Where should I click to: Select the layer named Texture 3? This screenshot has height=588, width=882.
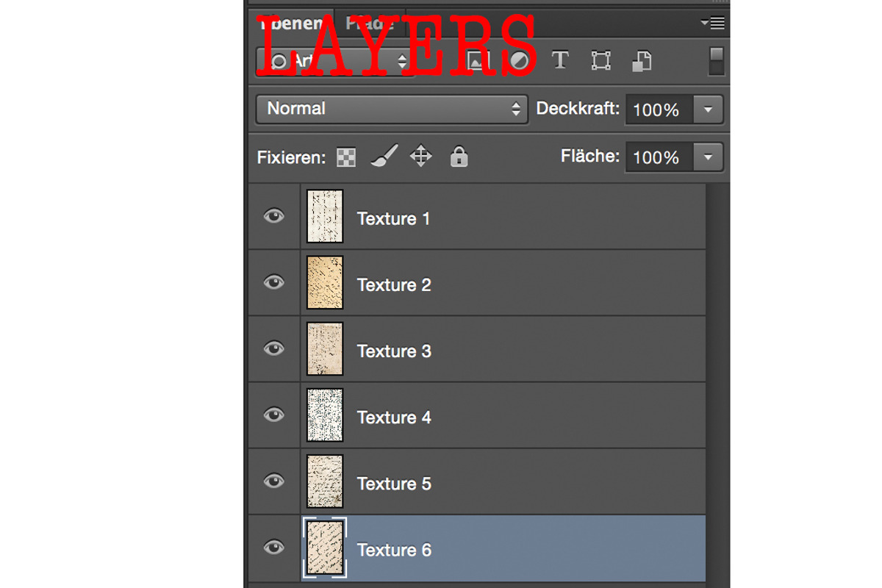[394, 351]
